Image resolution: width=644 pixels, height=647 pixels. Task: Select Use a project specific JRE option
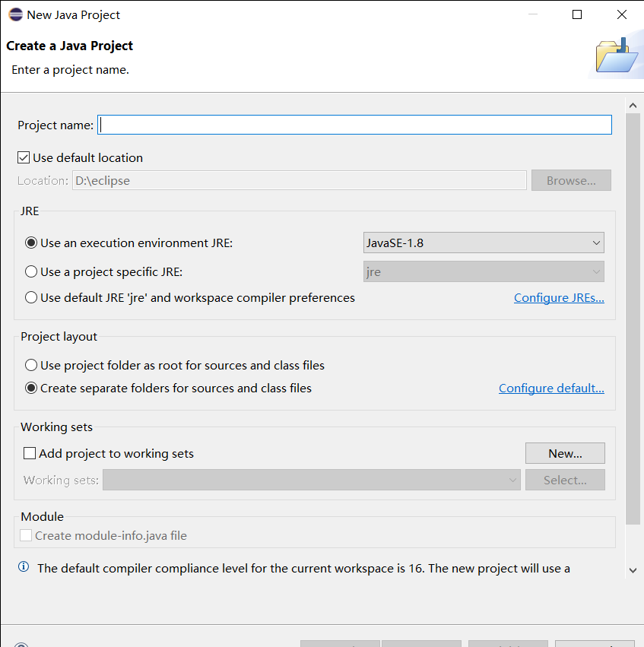pos(31,271)
